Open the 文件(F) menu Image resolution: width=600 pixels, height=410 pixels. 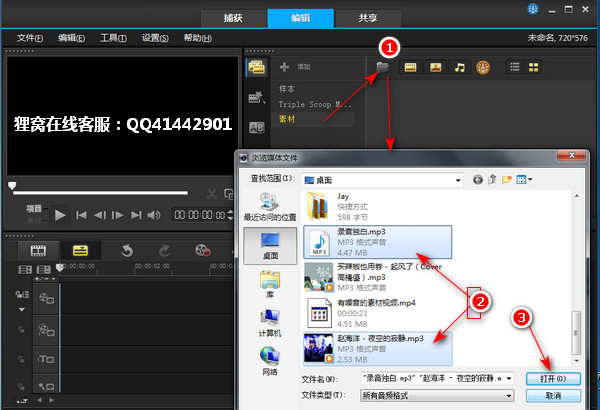click(30, 38)
